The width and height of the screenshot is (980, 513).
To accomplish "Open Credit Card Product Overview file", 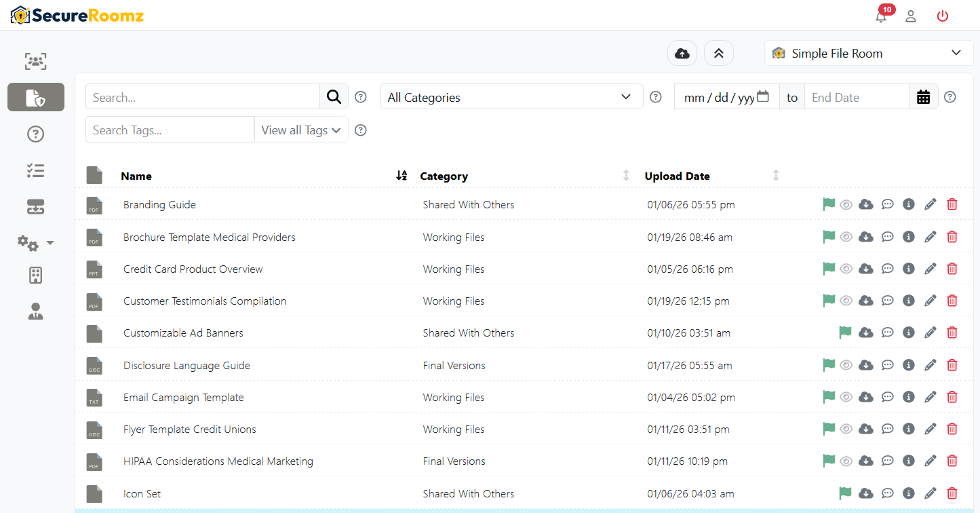I will (193, 269).
